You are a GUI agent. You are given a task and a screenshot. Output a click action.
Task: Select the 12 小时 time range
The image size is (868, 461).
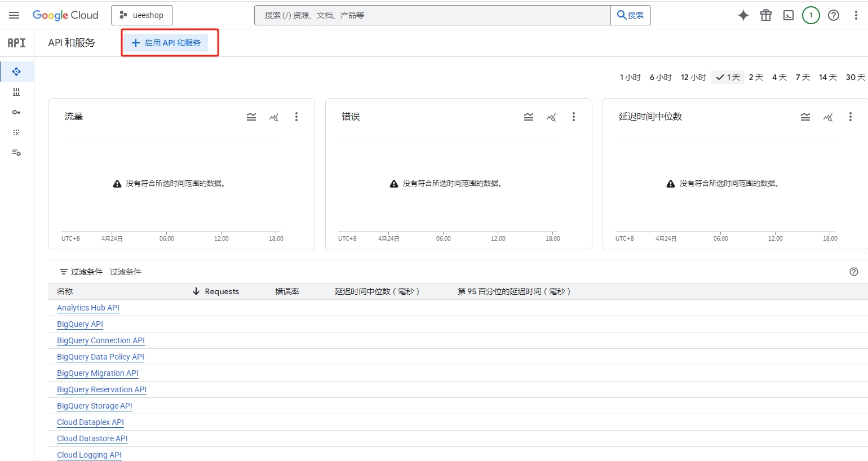click(x=693, y=77)
